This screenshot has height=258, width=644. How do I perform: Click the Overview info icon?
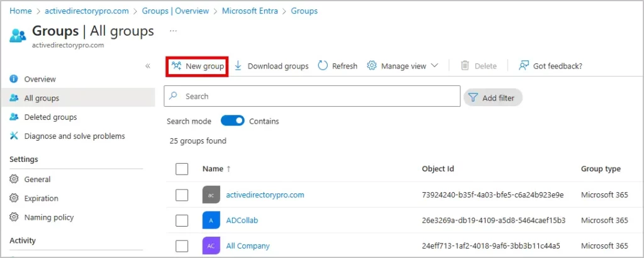tap(14, 78)
